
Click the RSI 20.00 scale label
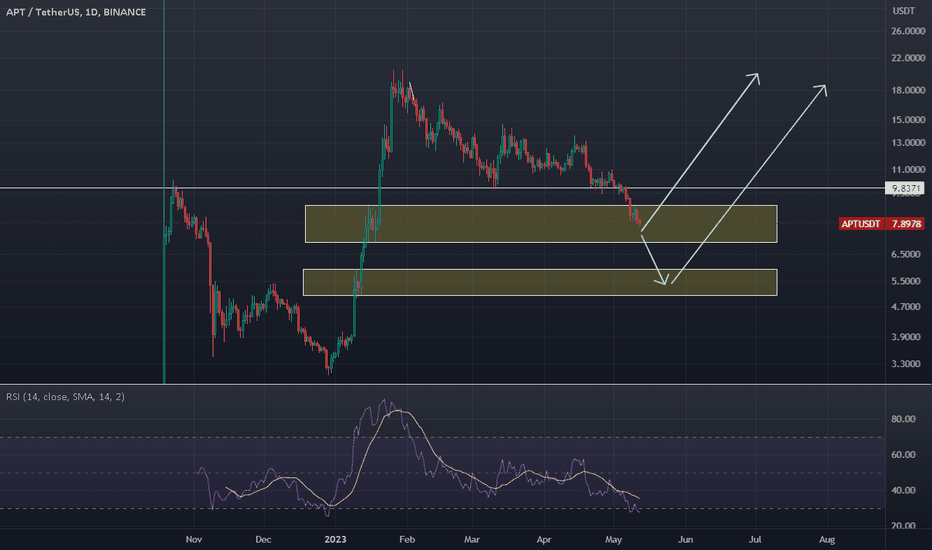(x=903, y=526)
